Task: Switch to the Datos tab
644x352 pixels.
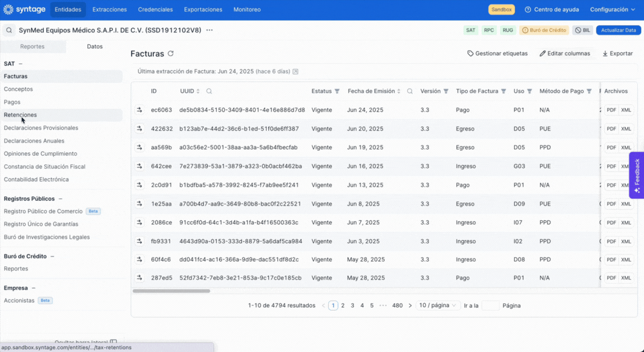Action: point(95,47)
